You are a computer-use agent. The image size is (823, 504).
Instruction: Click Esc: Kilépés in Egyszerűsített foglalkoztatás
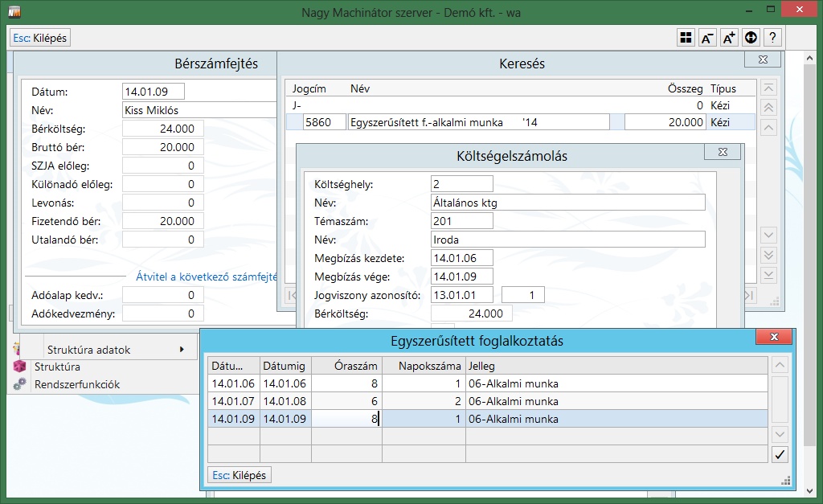point(240,475)
